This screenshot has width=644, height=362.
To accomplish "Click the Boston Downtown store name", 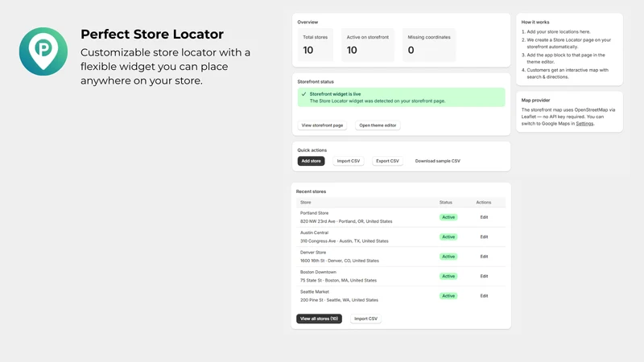I will 318,272.
